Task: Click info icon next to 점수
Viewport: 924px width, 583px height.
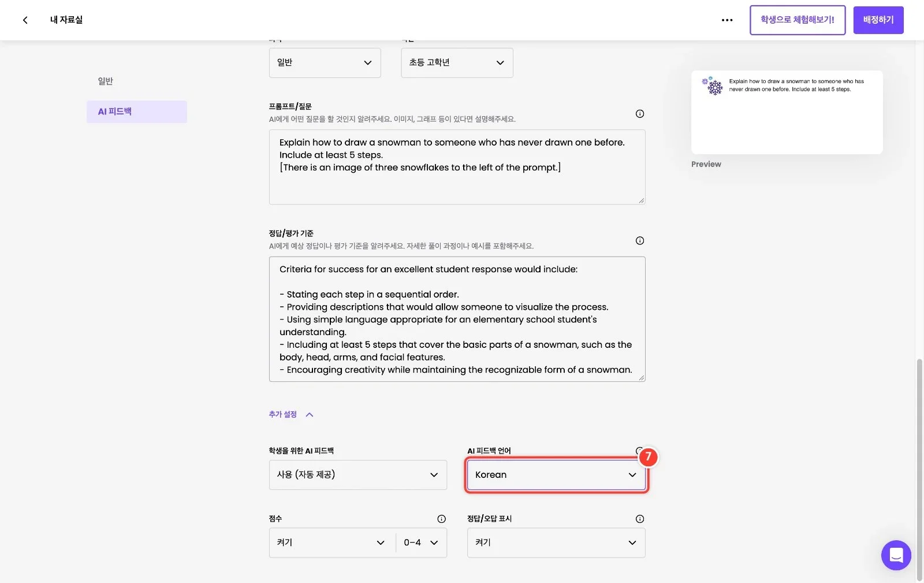Action: click(442, 519)
